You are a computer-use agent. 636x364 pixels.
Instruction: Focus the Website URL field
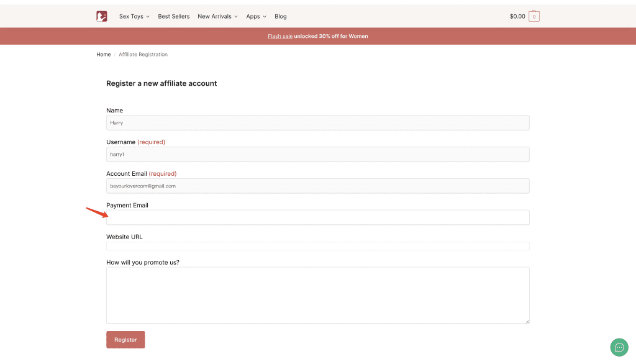tap(317, 246)
